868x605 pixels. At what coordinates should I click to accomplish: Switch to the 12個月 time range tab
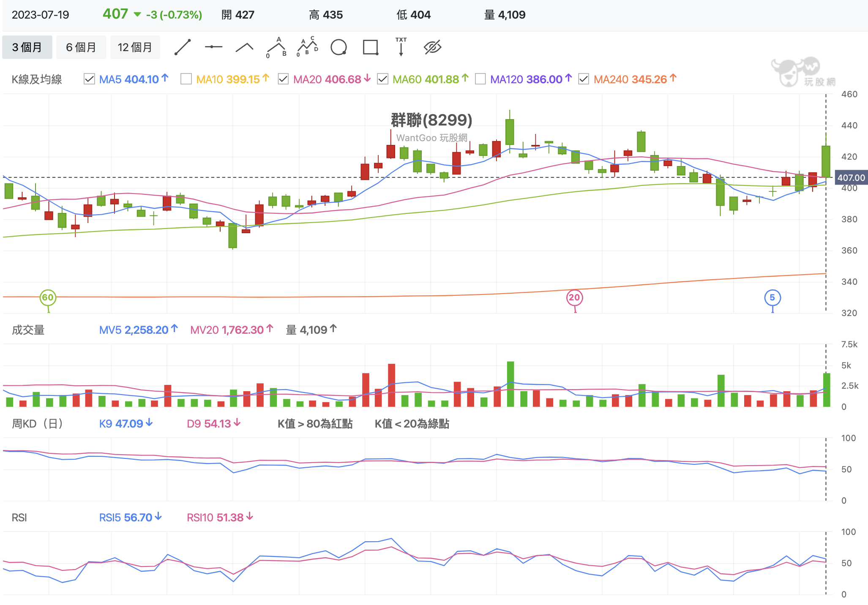135,47
